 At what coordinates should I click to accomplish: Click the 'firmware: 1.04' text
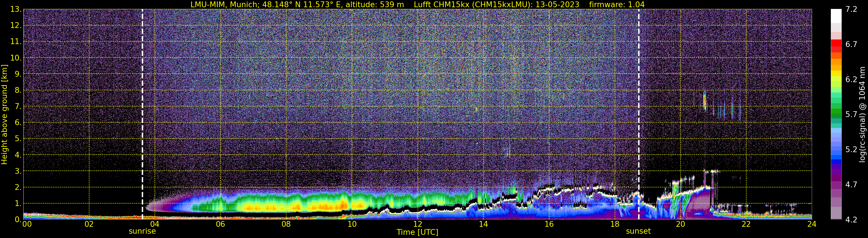617,4
